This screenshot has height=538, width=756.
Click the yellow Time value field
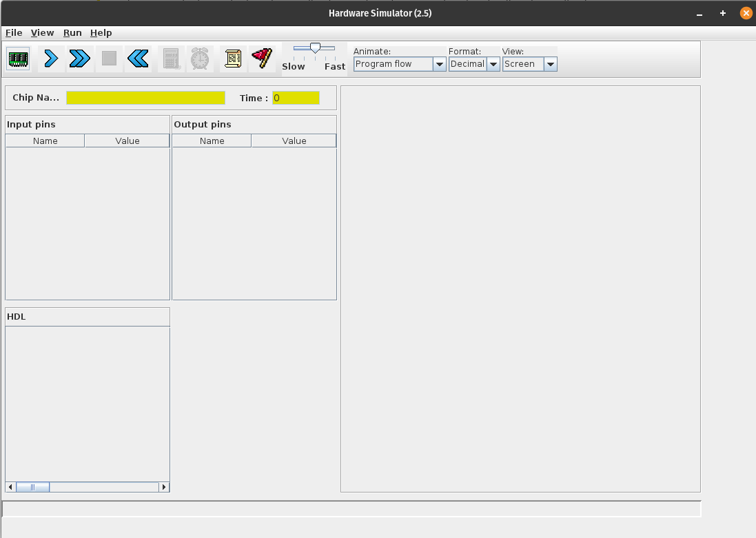(x=296, y=98)
